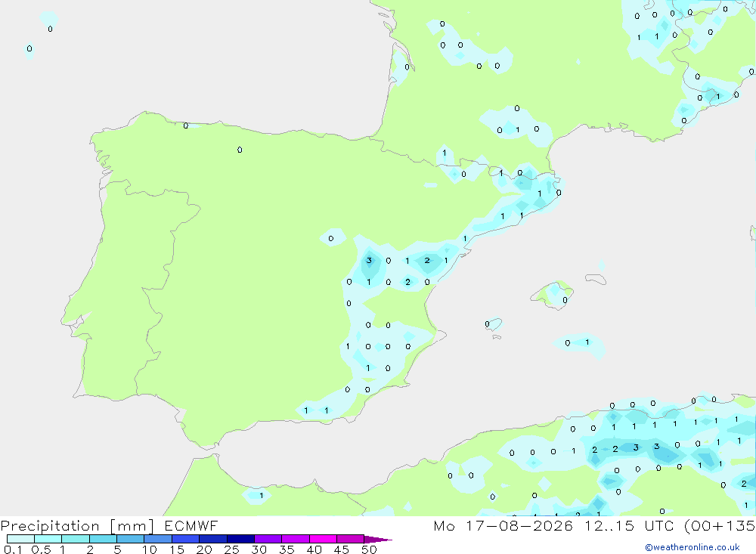Pick the 5–10 mm blue legend swatch
Viewport: 756px width, 554px height.
pyautogui.click(x=131, y=539)
